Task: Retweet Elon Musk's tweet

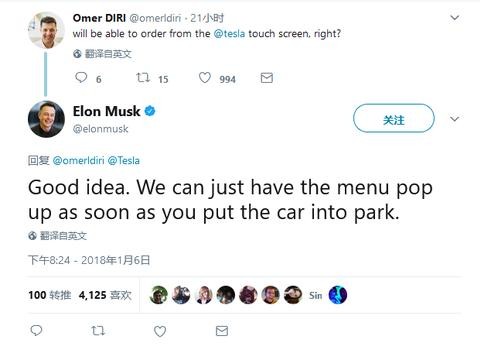Action: 98,331
